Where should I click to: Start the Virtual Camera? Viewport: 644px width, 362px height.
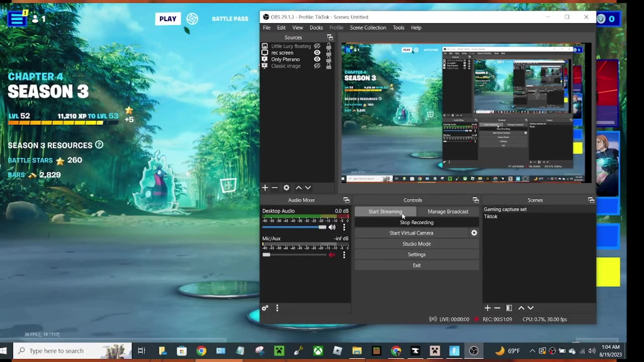411,233
